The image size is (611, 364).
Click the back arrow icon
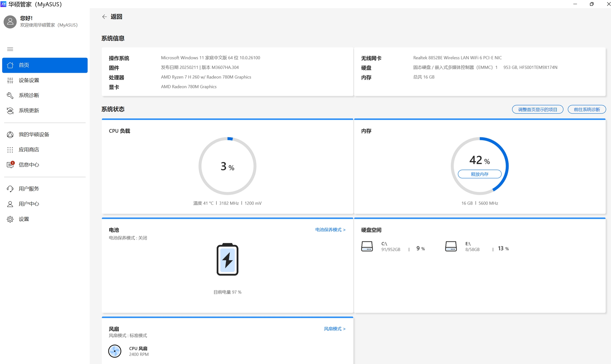coord(104,17)
